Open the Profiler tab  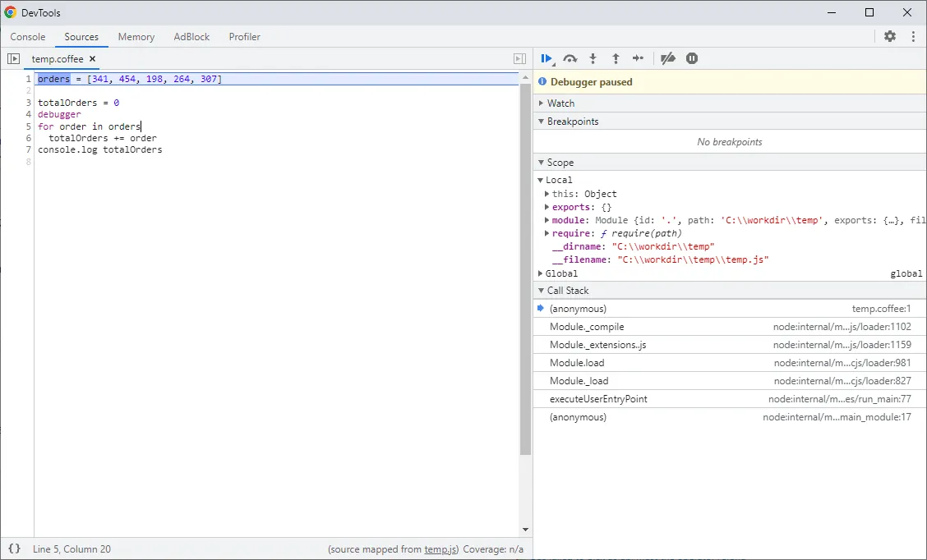[x=245, y=37]
